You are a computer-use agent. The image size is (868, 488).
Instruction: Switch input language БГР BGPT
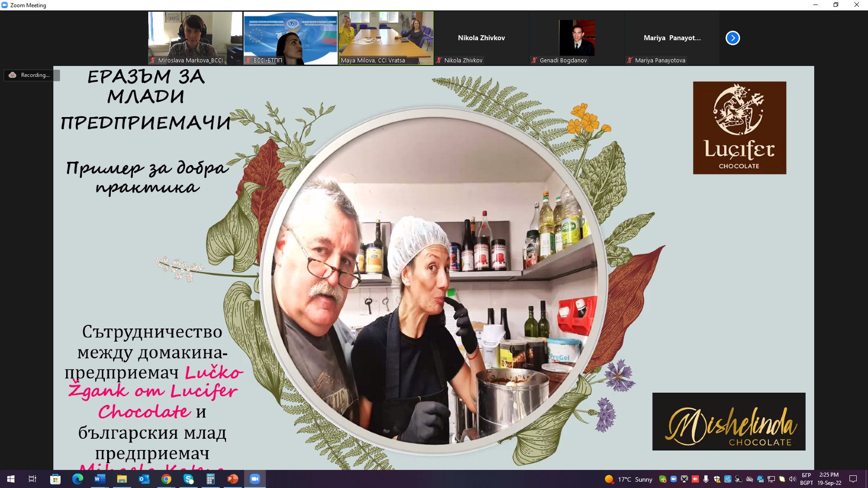pyautogui.click(x=807, y=479)
